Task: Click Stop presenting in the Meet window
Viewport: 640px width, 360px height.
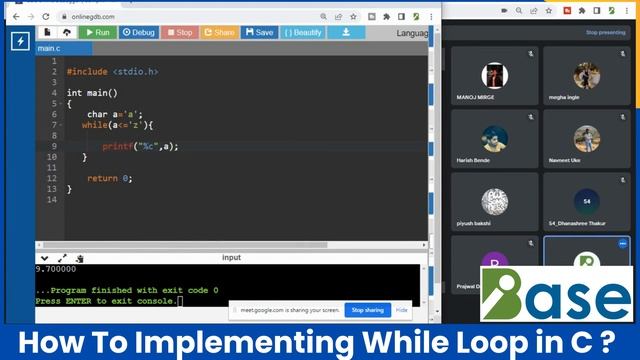Action: coord(605,33)
